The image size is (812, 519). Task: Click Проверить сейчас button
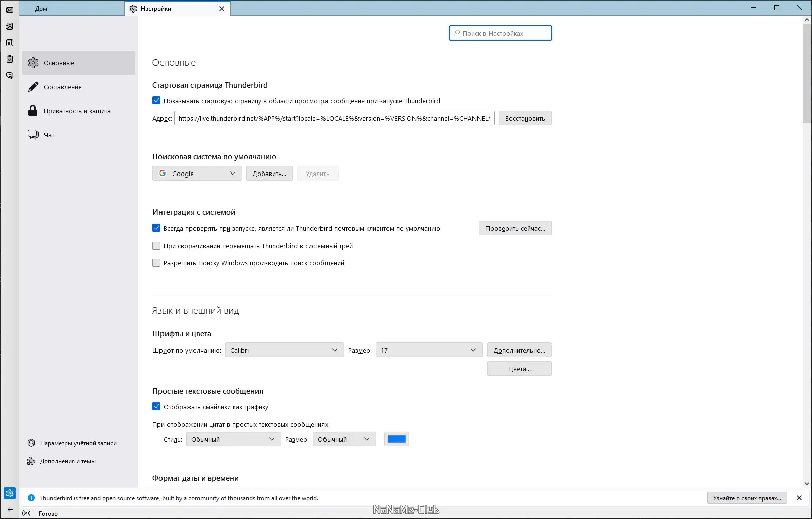point(515,228)
